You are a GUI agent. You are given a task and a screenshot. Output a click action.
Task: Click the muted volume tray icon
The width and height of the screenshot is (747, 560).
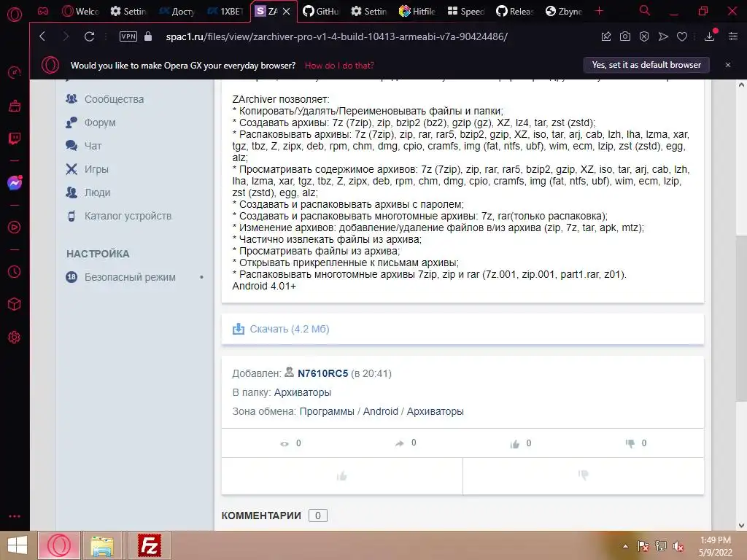click(x=678, y=546)
